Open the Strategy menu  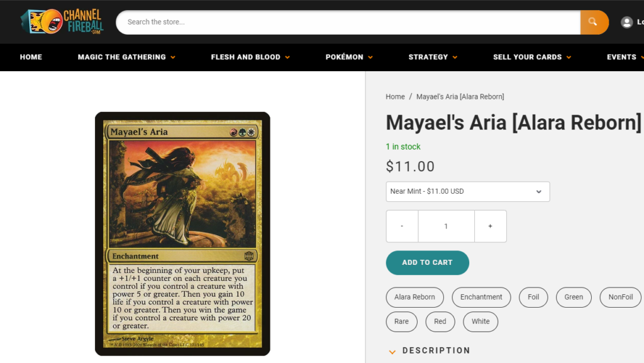(x=433, y=57)
